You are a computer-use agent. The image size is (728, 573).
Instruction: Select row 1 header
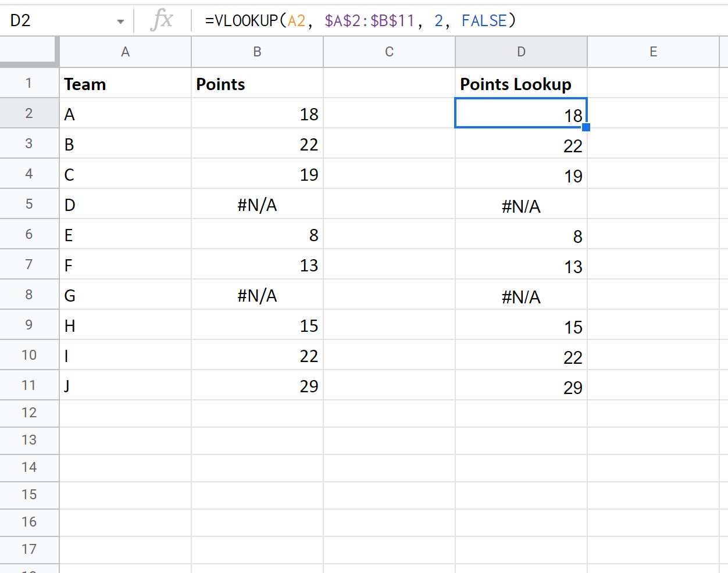(x=29, y=83)
